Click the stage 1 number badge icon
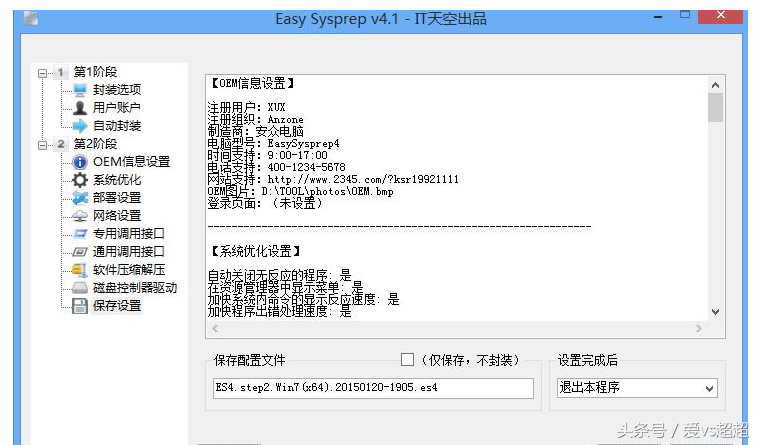Viewport: 760px width, 445px height. 61,72
